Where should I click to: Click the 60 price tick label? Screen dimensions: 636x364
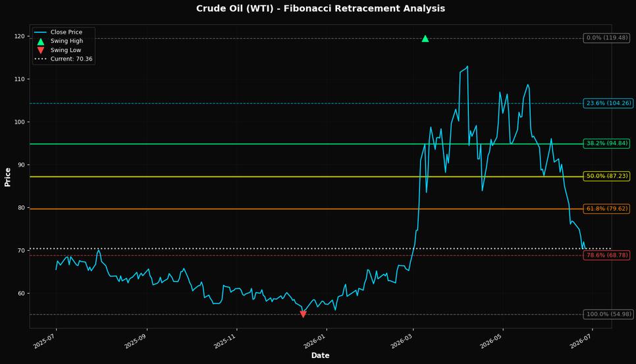[22, 294]
